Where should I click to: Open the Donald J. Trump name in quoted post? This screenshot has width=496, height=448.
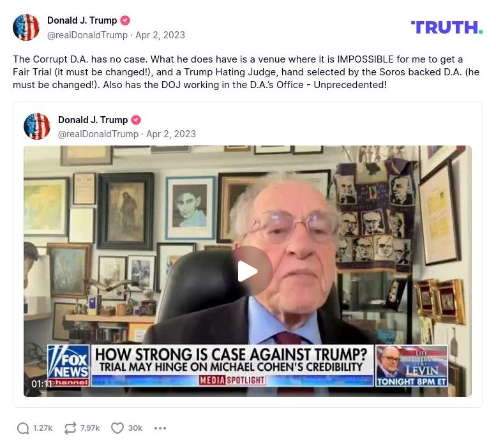point(93,120)
